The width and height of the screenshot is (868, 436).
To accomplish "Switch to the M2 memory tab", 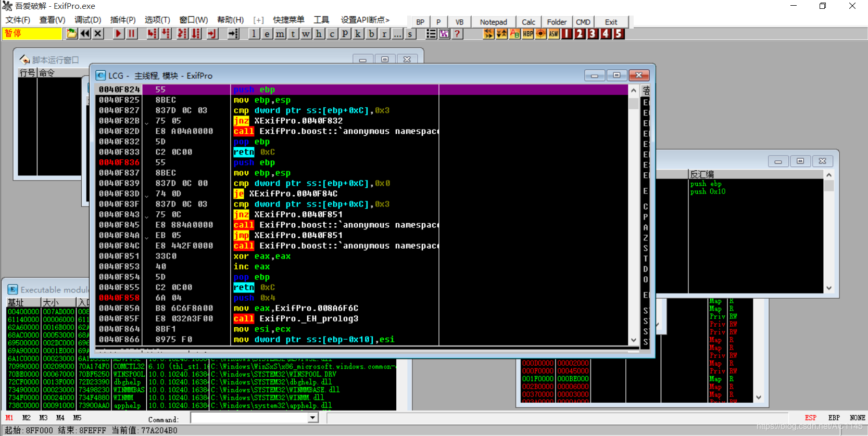I will 27,418.
